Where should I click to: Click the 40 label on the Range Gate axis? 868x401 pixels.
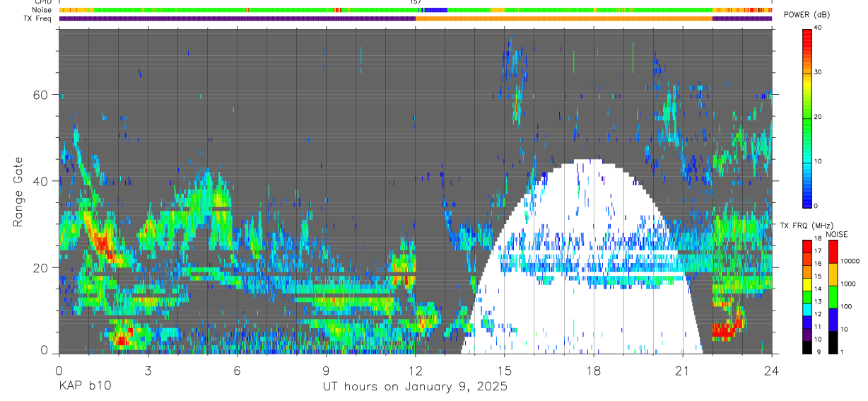click(40, 181)
